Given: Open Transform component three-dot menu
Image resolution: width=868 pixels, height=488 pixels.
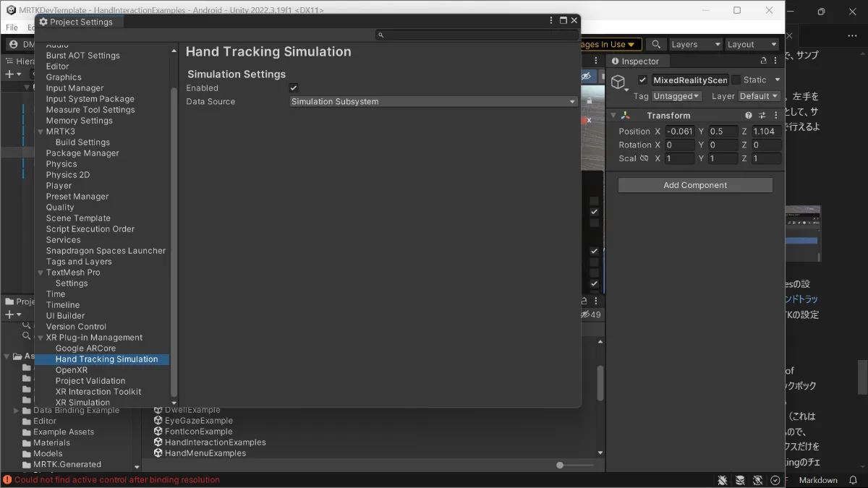Looking at the screenshot, I should 776,116.
